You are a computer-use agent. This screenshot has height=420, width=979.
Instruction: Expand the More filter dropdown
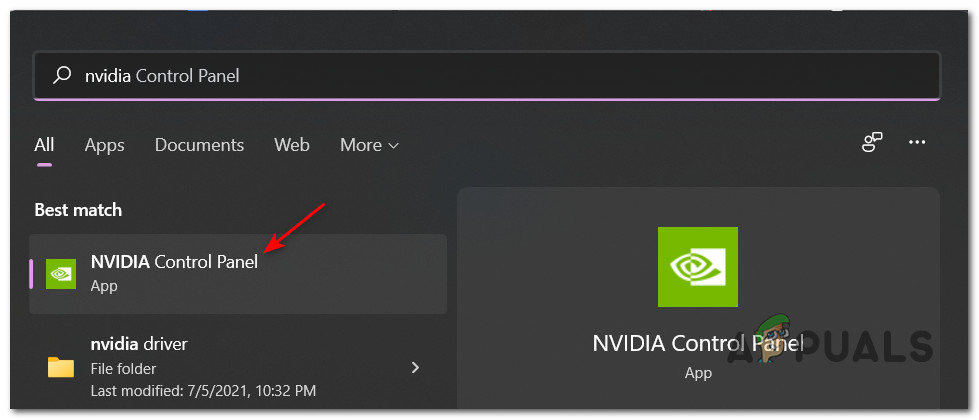tap(369, 145)
